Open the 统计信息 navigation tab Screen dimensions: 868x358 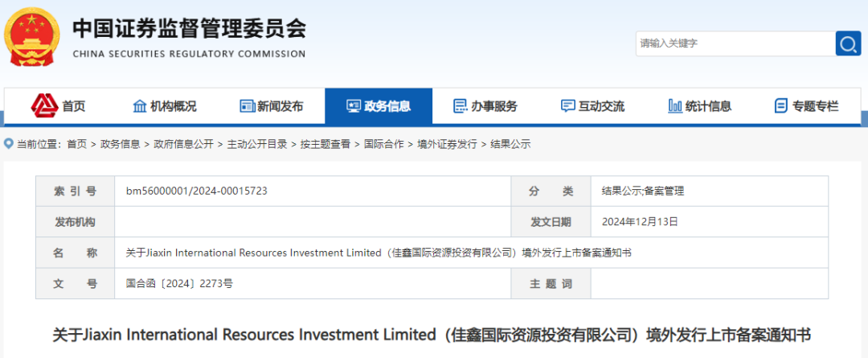tap(700, 106)
